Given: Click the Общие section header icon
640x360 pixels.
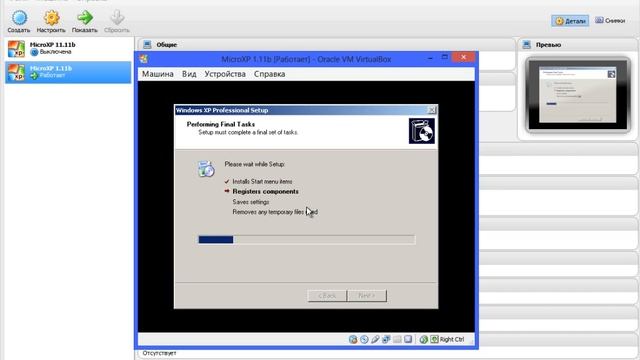Looking at the screenshot, I should click(147, 44).
